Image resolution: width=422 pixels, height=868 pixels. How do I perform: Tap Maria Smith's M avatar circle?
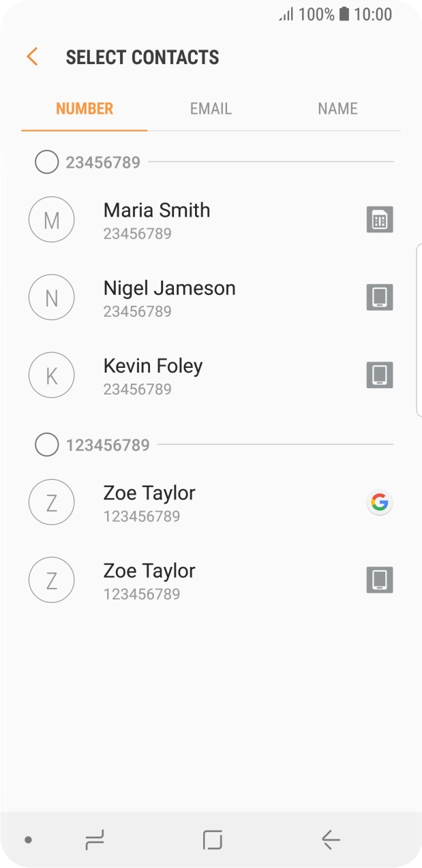pos(51,220)
